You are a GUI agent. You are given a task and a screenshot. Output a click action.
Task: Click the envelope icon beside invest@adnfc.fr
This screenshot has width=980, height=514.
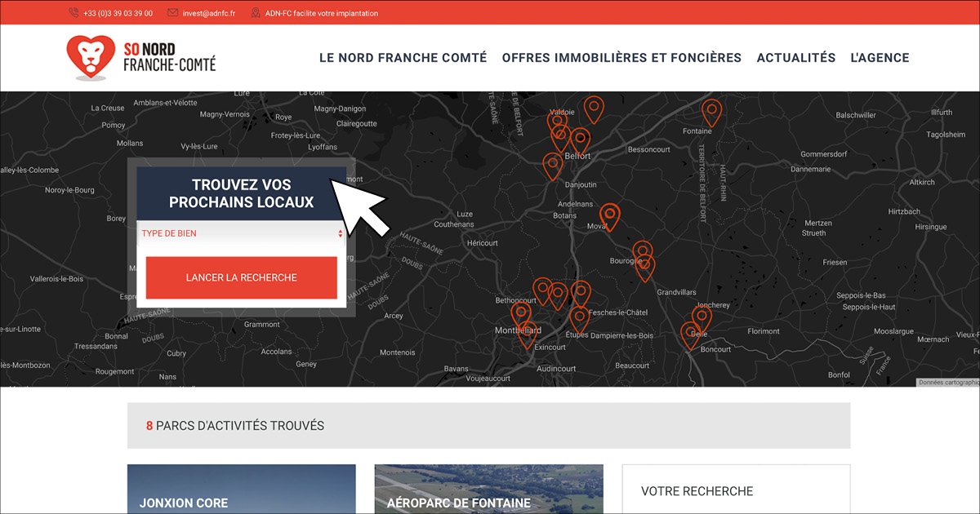(172, 13)
